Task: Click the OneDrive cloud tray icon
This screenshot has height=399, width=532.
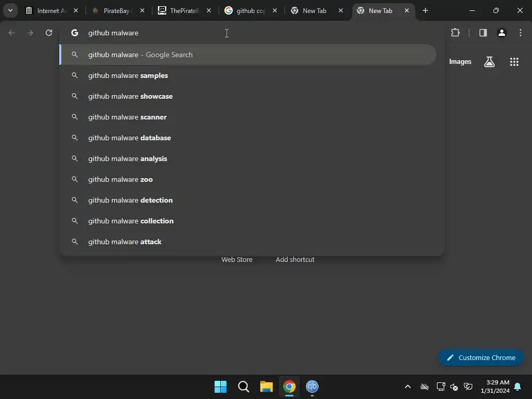Action: pyautogui.click(x=424, y=387)
